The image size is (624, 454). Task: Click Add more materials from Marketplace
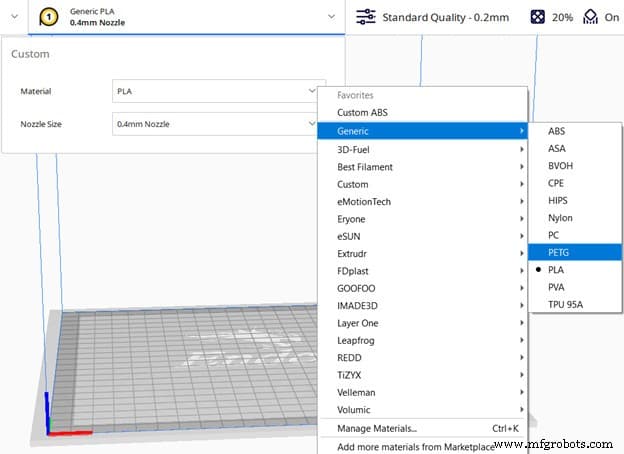(x=415, y=447)
